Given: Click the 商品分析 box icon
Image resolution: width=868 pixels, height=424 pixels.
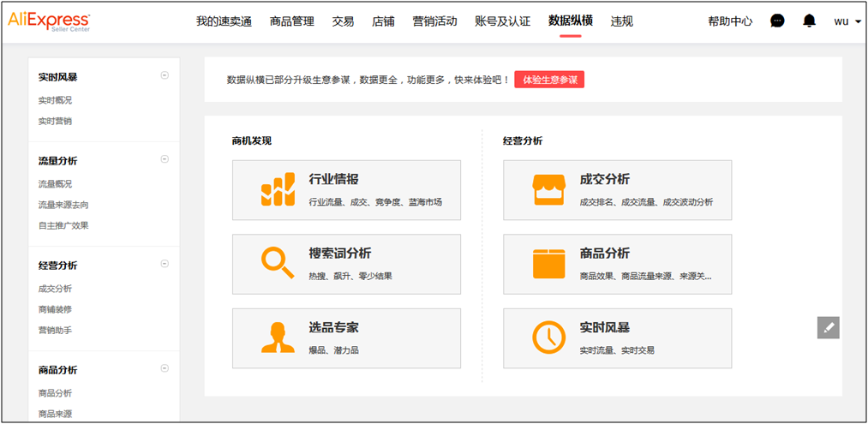Looking at the screenshot, I should (549, 264).
